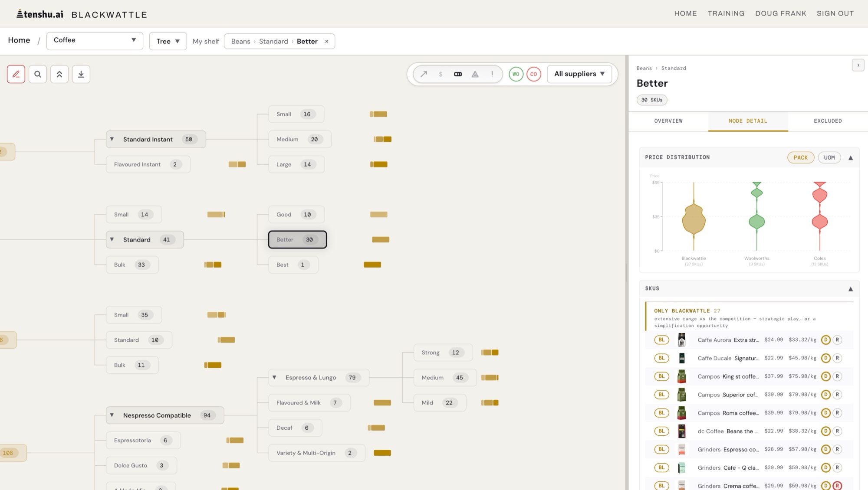Open the Overview tab
This screenshot has width=868, height=490.
coord(668,121)
